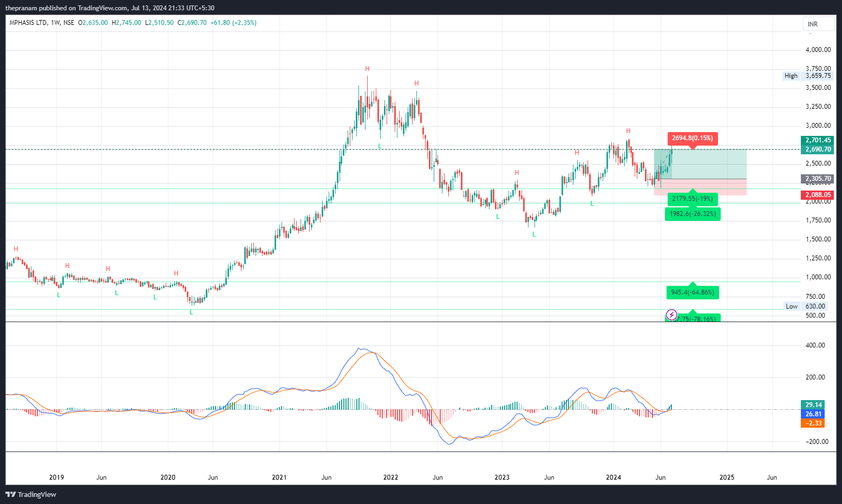The image size is (842, 504).
Task: Select the green long-position target zone
Action: click(700, 164)
